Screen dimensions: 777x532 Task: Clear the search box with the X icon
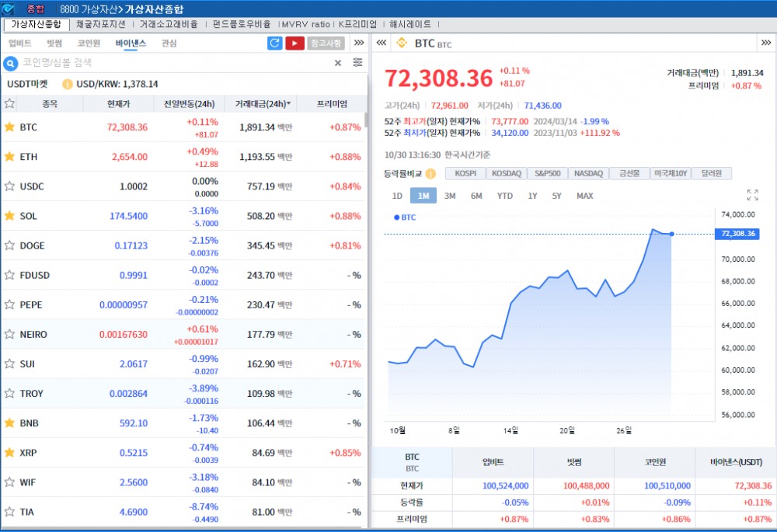coord(337,62)
